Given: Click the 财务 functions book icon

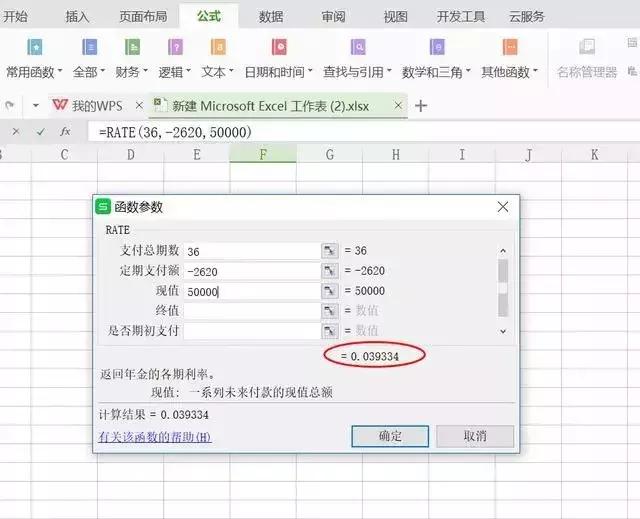Looking at the screenshot, I should pyautogui.click(x=132, y=47).
